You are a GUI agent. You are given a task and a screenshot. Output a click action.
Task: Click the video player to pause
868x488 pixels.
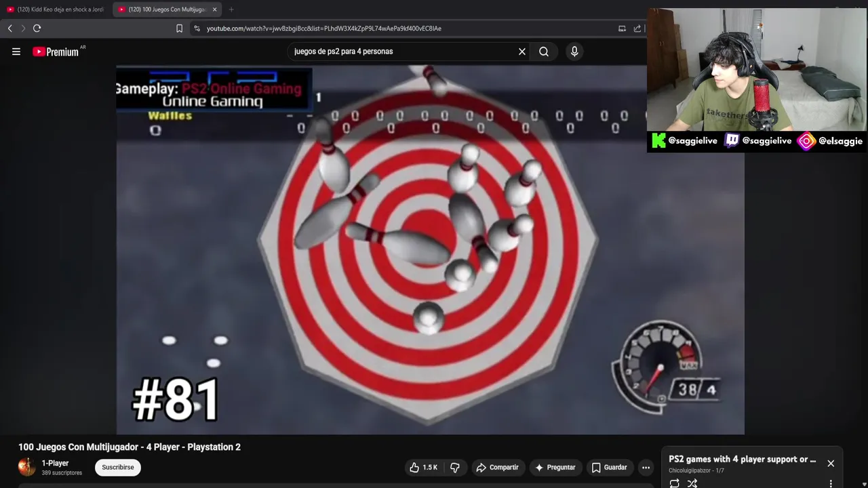pos(430,249)
